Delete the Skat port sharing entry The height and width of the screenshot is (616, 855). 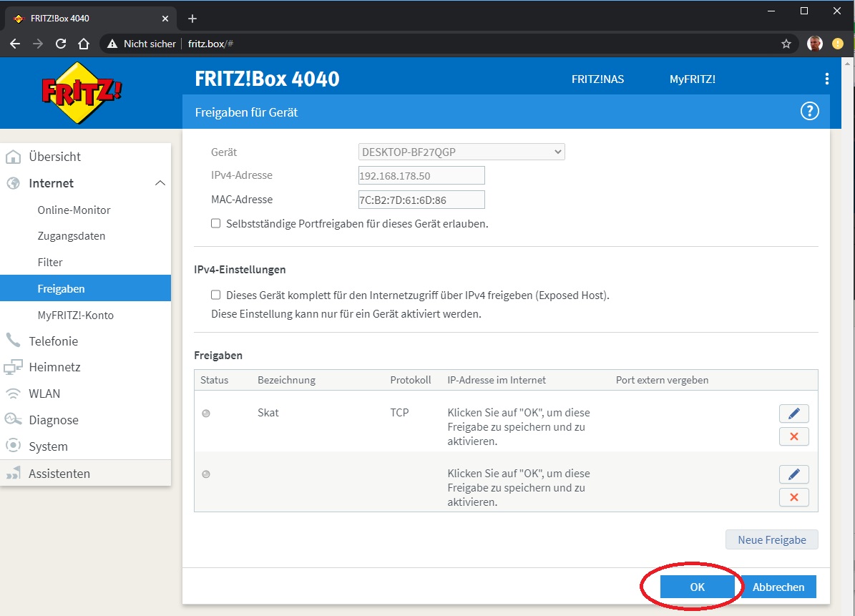click(793, 436)
